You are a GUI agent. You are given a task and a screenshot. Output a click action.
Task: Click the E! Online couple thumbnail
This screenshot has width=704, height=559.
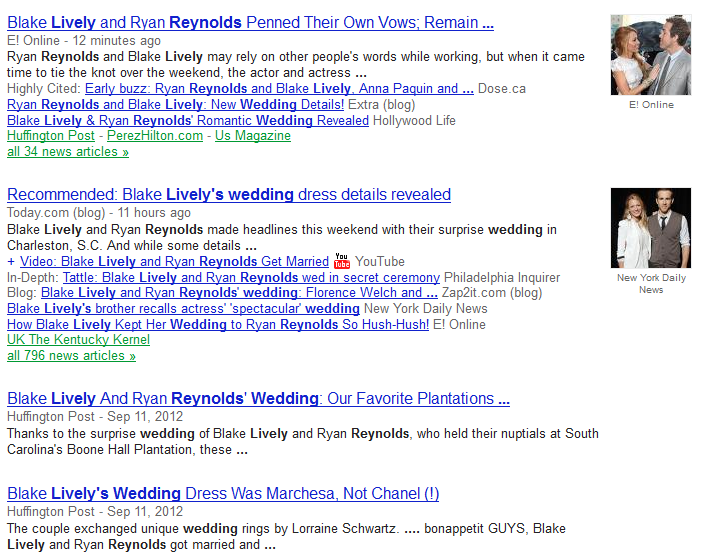(x=651, y=55)
